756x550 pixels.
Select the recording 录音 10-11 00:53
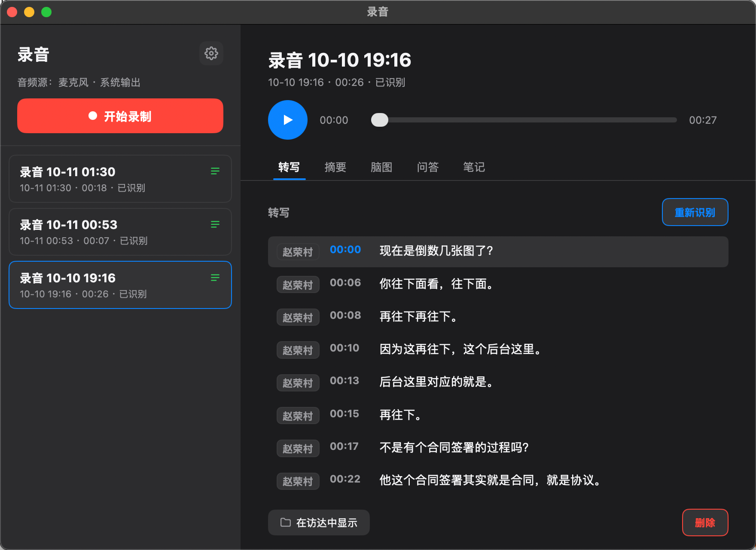pyautogui.click(x=120, y=232)
